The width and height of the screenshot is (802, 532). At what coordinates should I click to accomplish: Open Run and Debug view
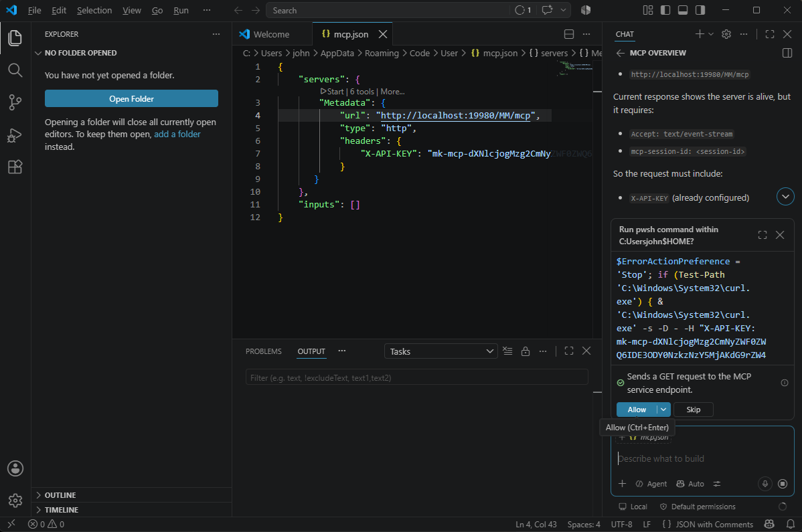point(15,135)
